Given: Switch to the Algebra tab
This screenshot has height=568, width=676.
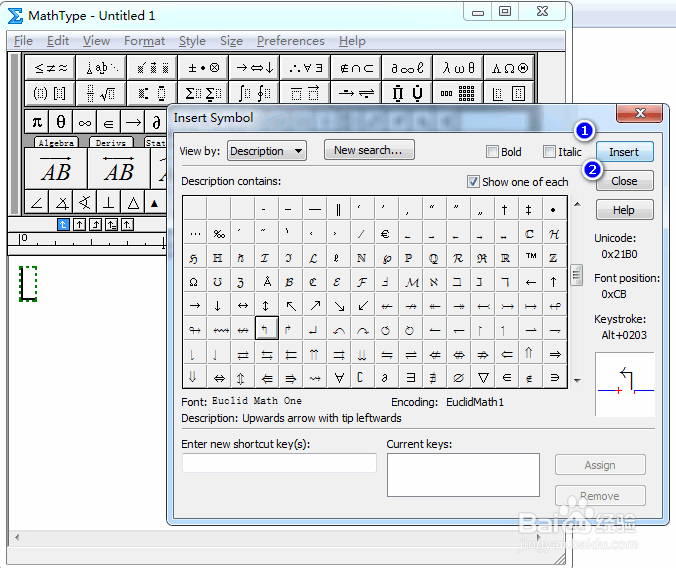Looking at the screenshot, I should coord(56,143).
